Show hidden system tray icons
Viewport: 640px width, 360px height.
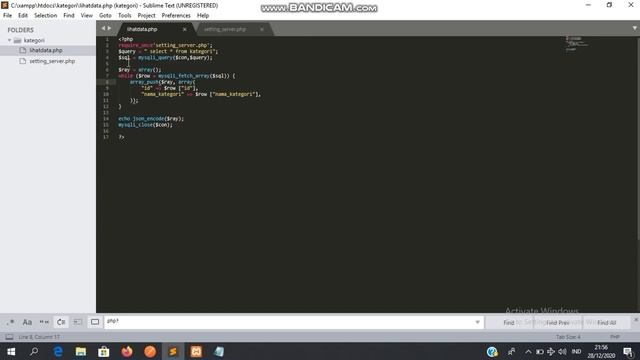coord(528,351)
